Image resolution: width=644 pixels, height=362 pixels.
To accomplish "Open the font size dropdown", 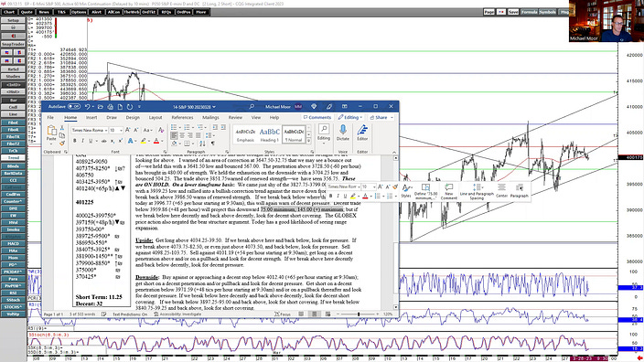I will (116, 130).
